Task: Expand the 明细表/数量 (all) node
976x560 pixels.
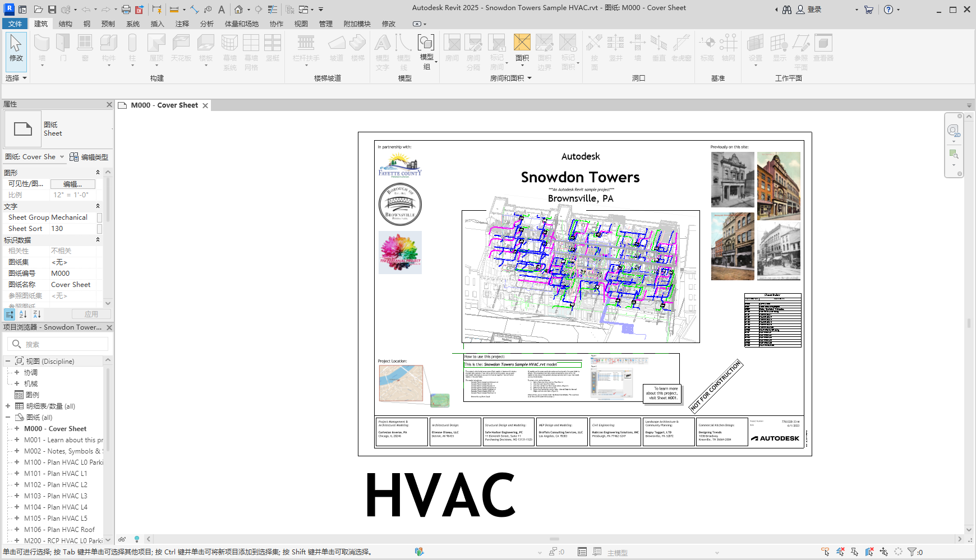Action: tap(8, 406)
